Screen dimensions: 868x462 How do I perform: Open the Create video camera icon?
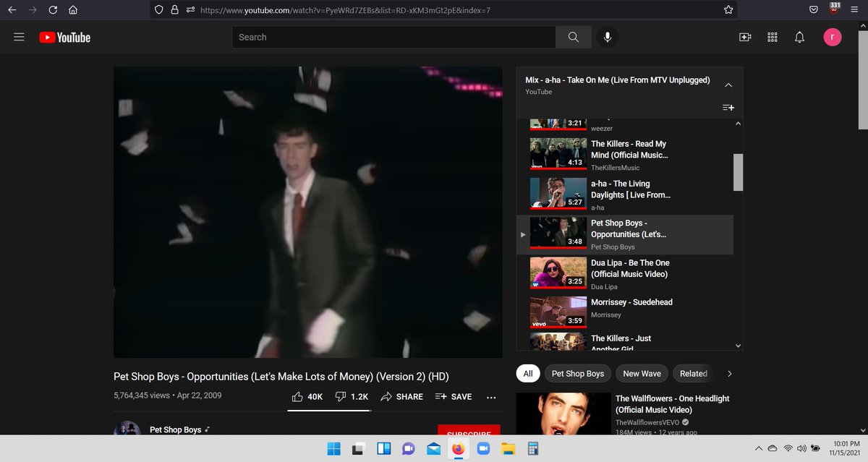coord(745,38)
